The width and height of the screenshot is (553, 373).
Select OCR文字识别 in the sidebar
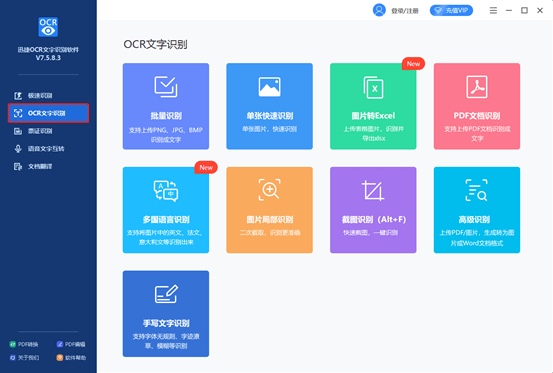(48, 113)
